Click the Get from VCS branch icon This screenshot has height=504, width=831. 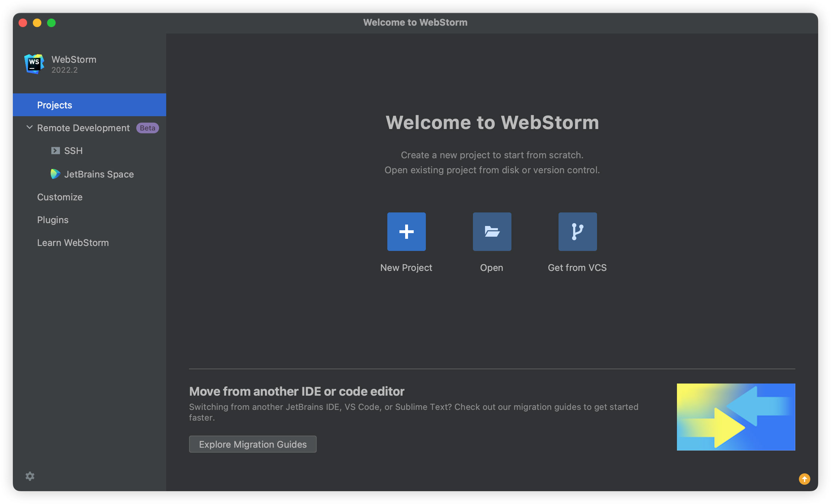(x=577, y=232)
